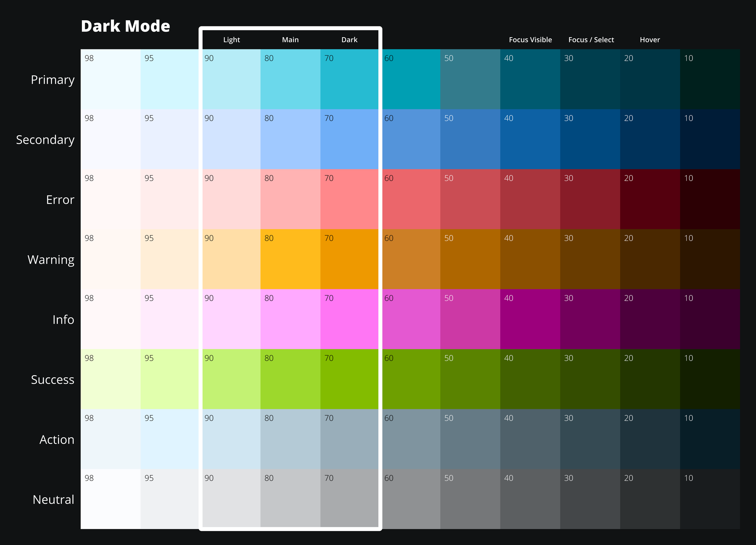Select the Success 90 Light swatch
This screenshot has height=545, width=756.
pos(231,379)
